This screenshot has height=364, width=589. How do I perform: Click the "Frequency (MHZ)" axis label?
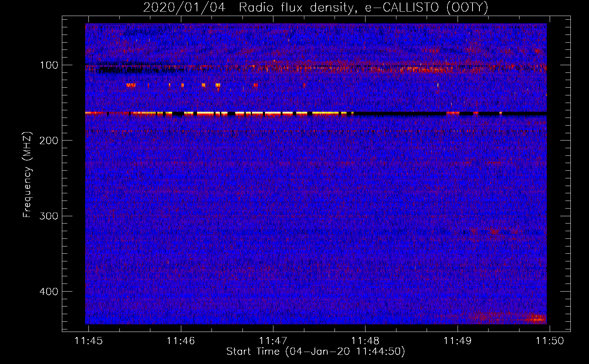[x=27, y=174]
